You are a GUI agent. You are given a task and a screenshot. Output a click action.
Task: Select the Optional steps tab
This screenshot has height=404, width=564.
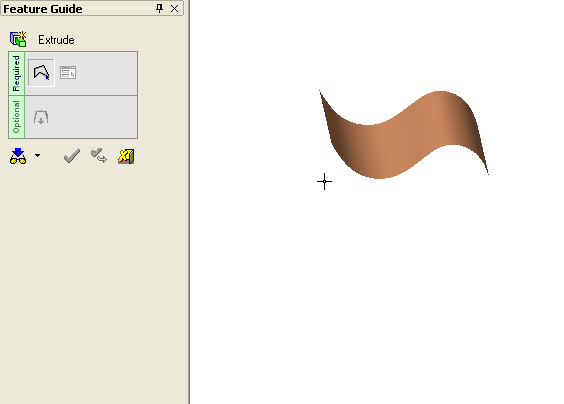(16, 117)
